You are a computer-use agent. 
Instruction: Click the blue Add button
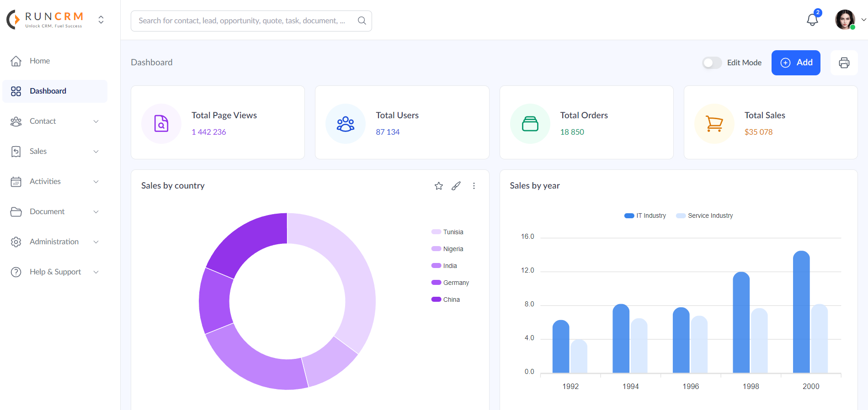[795, 63]
